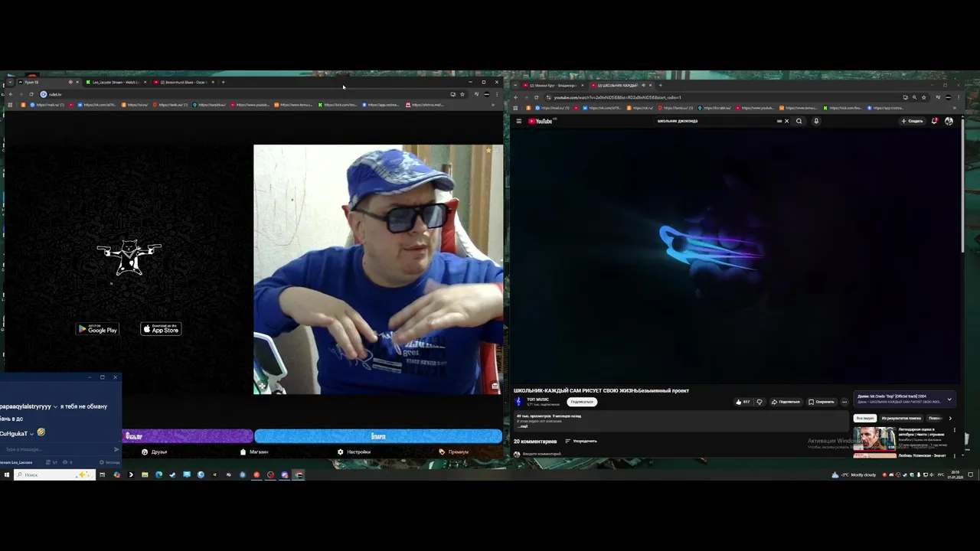Send the chat message arrow icon
The height and width of the screenshot is (551, 980).
[116, 449]
